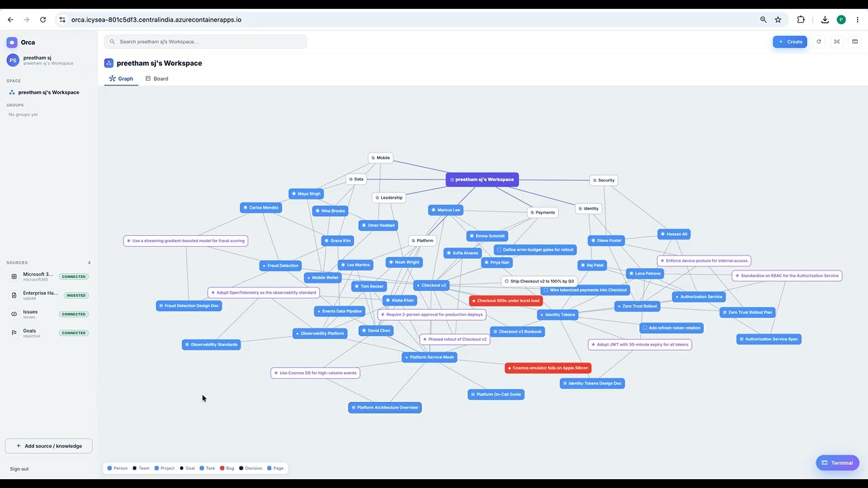Select the Graph tab
This screenshot has width=868, height=488.
pyautogui.click(x=121, y=79)
